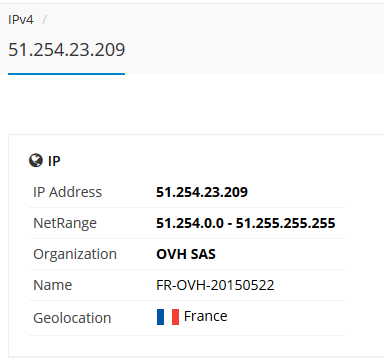The image size is (384, 361).
Task: Click the IP section heading
Action: tap(54, 161)
